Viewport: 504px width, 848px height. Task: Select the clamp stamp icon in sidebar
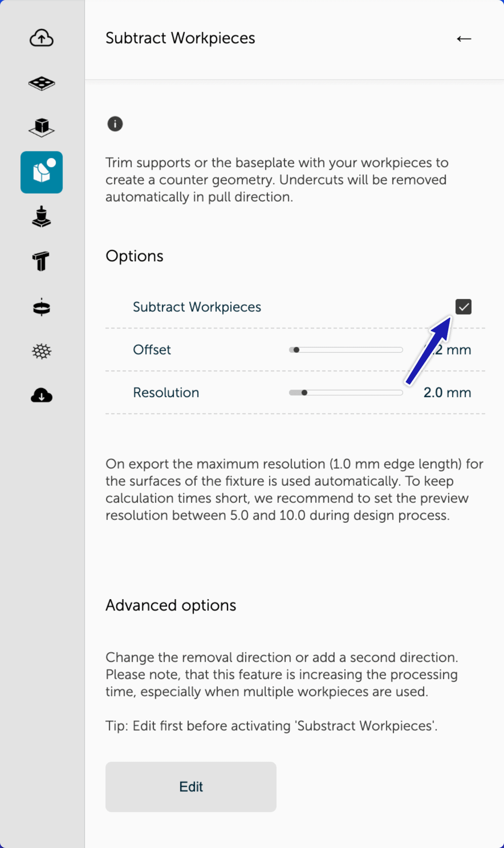click(x=41, y=217)
